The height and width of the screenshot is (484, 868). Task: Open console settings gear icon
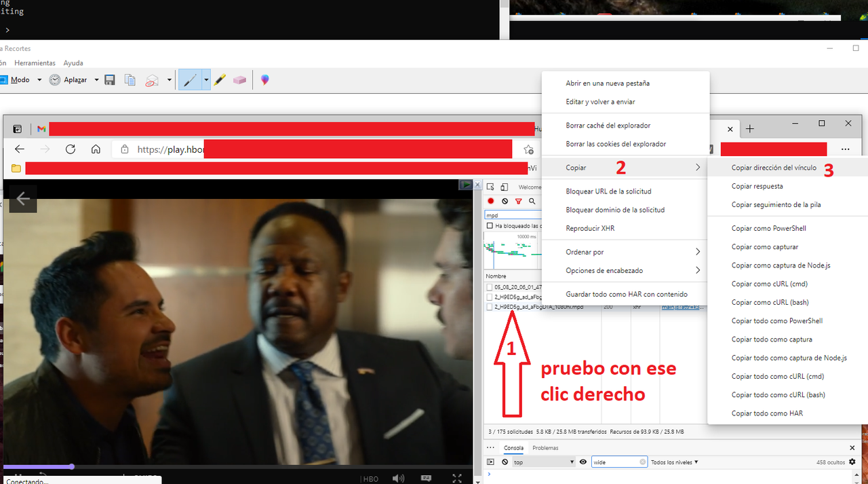pos(852,462)
